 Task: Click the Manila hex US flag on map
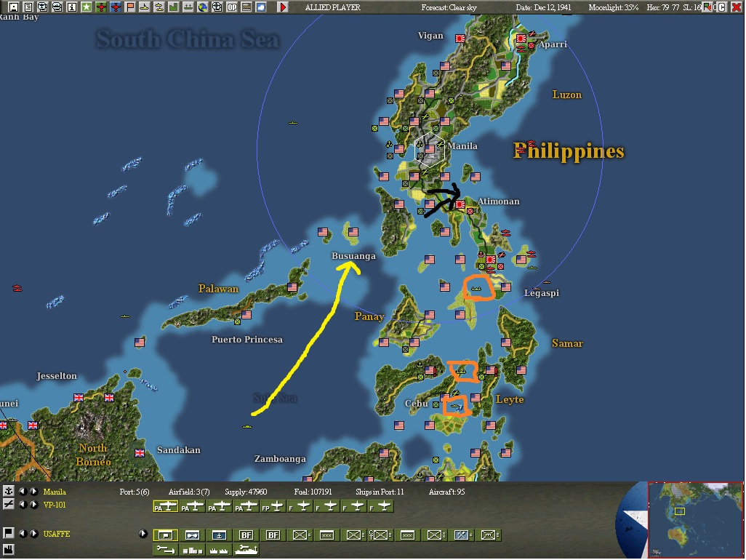(x=430, y=149)
